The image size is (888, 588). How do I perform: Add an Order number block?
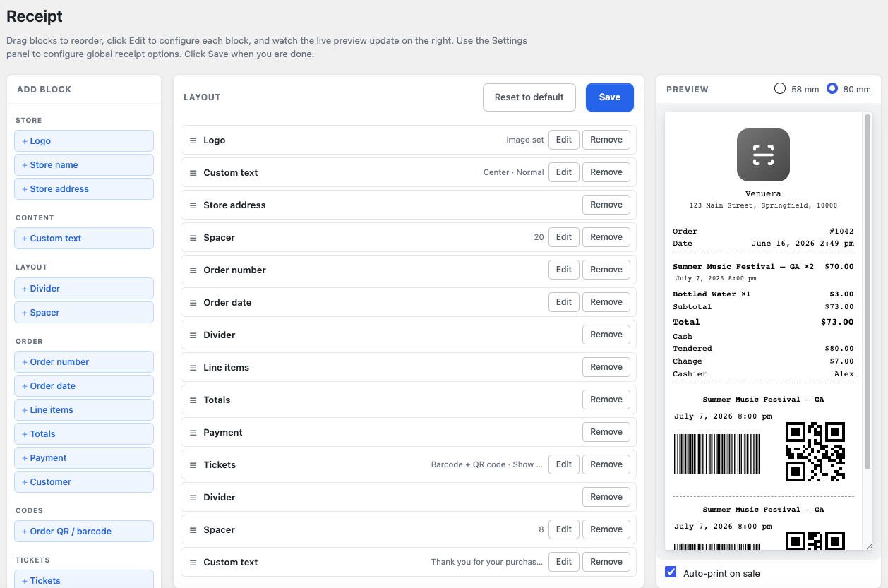[84, 362]
